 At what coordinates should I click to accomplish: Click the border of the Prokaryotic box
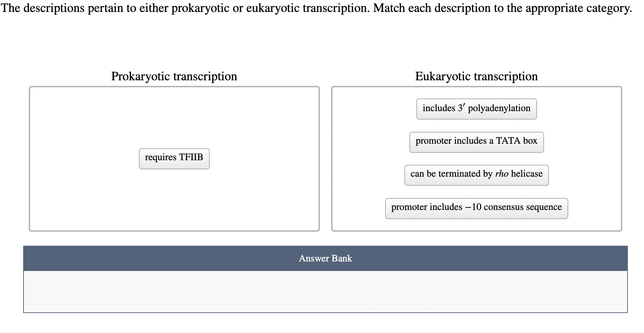(174, 87)
